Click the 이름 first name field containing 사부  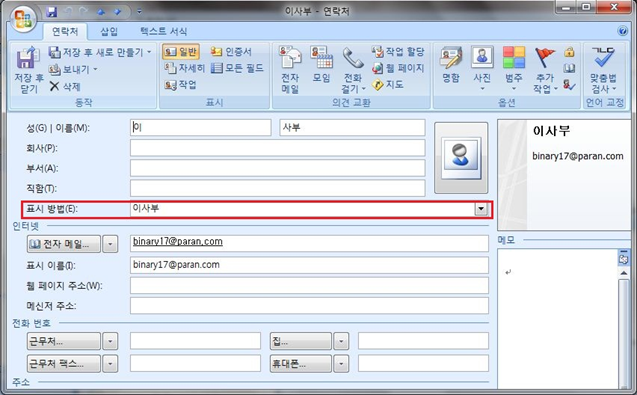click(352, 128)
